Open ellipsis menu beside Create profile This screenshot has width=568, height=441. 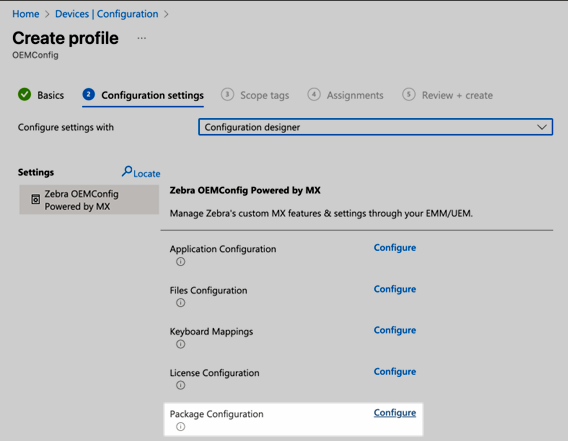click(x=142, y=38)
